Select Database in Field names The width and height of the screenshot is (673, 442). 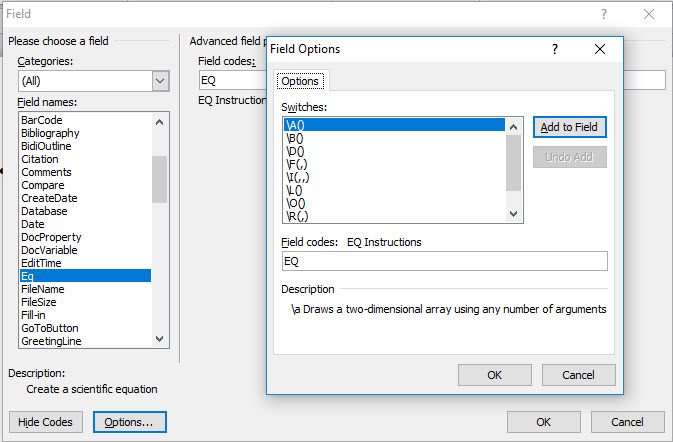pyautogui.click(x=86, y=211)
